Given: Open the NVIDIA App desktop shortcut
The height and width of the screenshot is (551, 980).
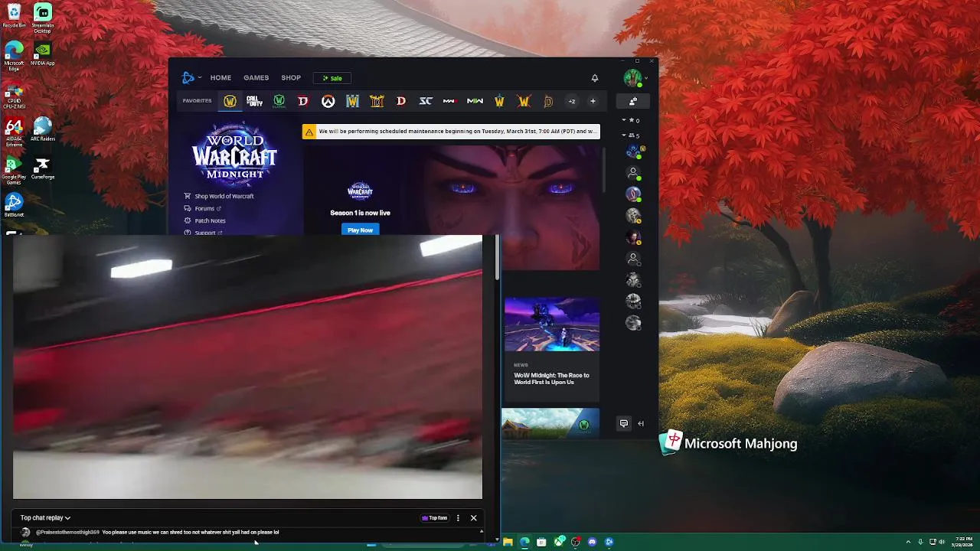Looking at the screenshot, I should 42,54.
